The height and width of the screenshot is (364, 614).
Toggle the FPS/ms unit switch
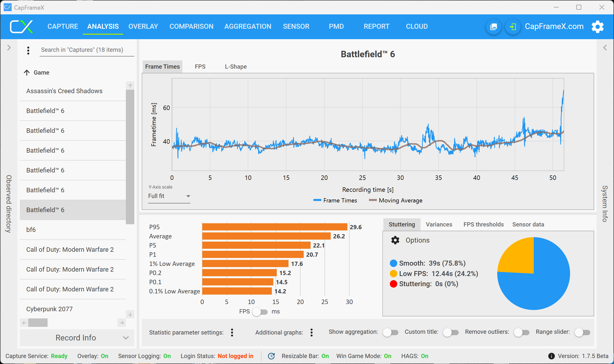[260, 311]
